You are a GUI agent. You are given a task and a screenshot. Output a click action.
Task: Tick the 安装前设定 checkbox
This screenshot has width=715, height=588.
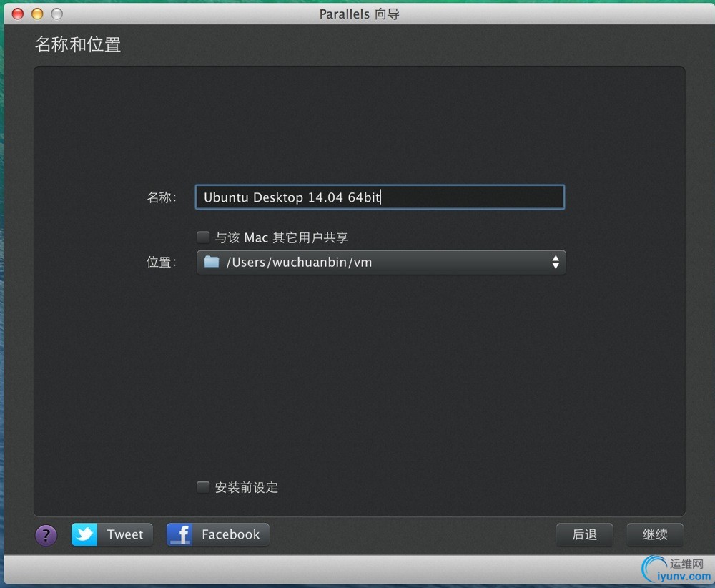pyautogui.click(x=203, y=487)
